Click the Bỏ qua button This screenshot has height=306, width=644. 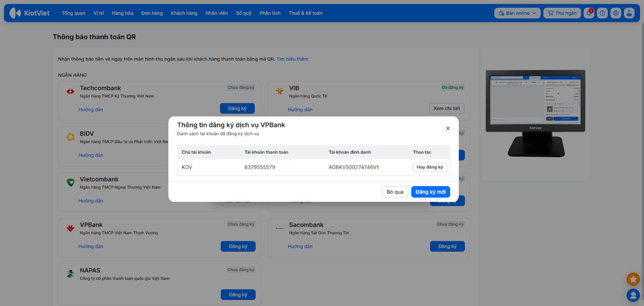tap(395, 192)
